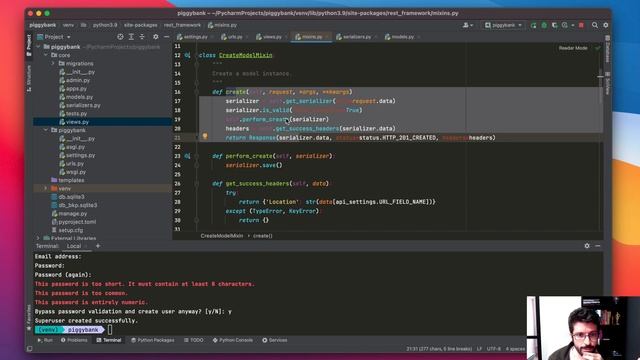The image size is (640, 360).
Task: Click CreateModelMixin class name on line 12
Action: point(245,55)
